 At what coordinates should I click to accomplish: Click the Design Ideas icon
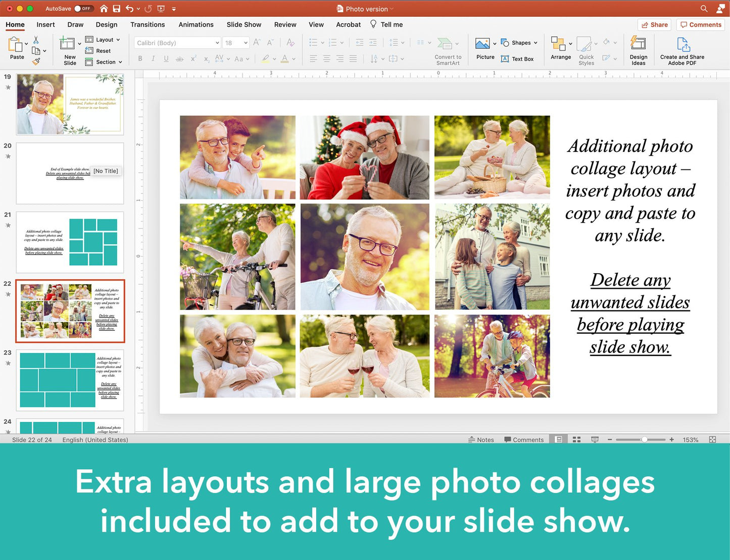[639, 49]
